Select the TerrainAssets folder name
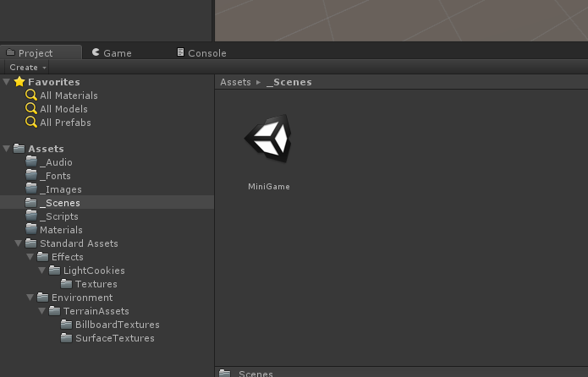This screenshot has height=377, width=588. [96, 311]
